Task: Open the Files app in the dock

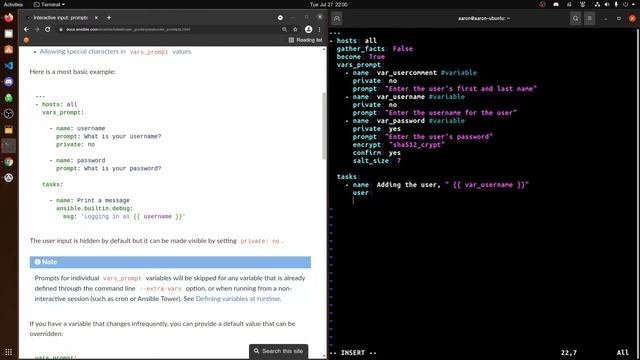Action: click(9, 34)
